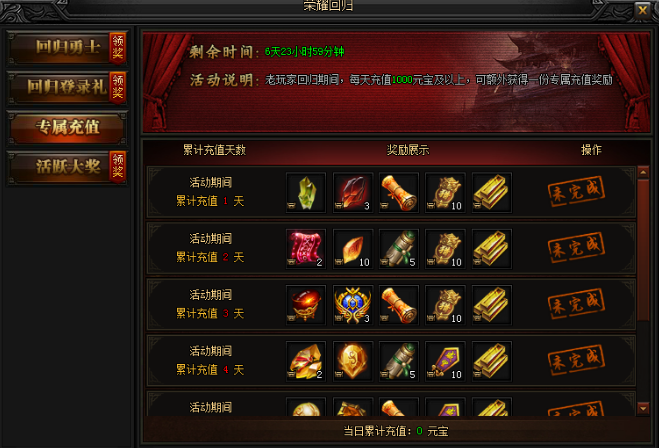The image size is (659, 448).
Task: Click the red cauldron reward in day 3 row
Action: coord(306,305)
